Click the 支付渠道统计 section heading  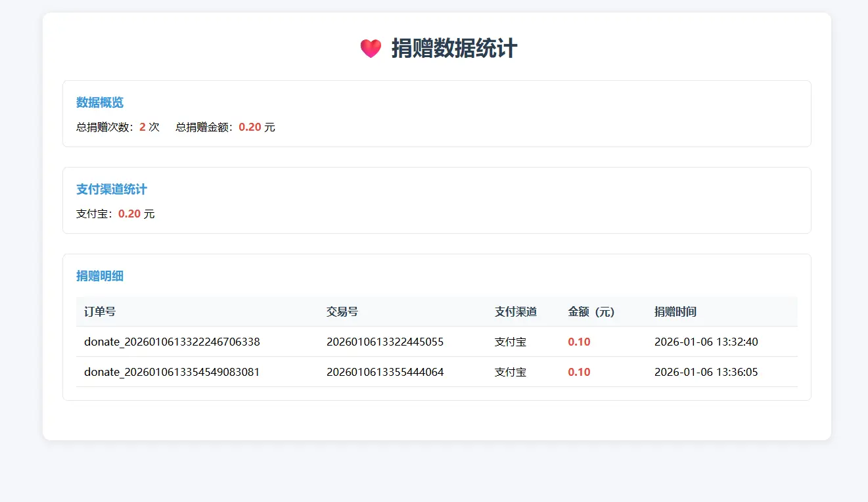click(112, 189)
